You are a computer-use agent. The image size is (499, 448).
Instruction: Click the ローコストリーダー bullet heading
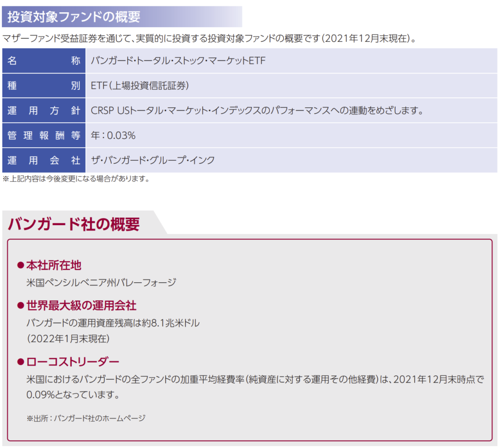[x=72, y=362]
